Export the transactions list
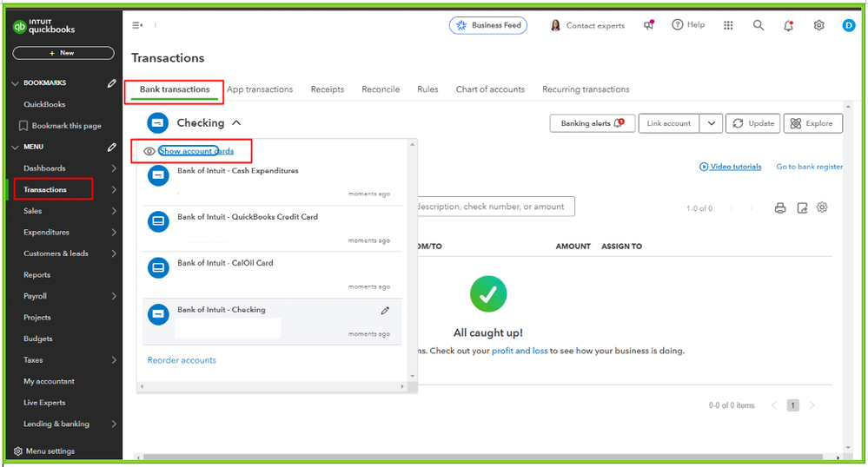Viewport: 868px width, 467px height. pos(802,208)
